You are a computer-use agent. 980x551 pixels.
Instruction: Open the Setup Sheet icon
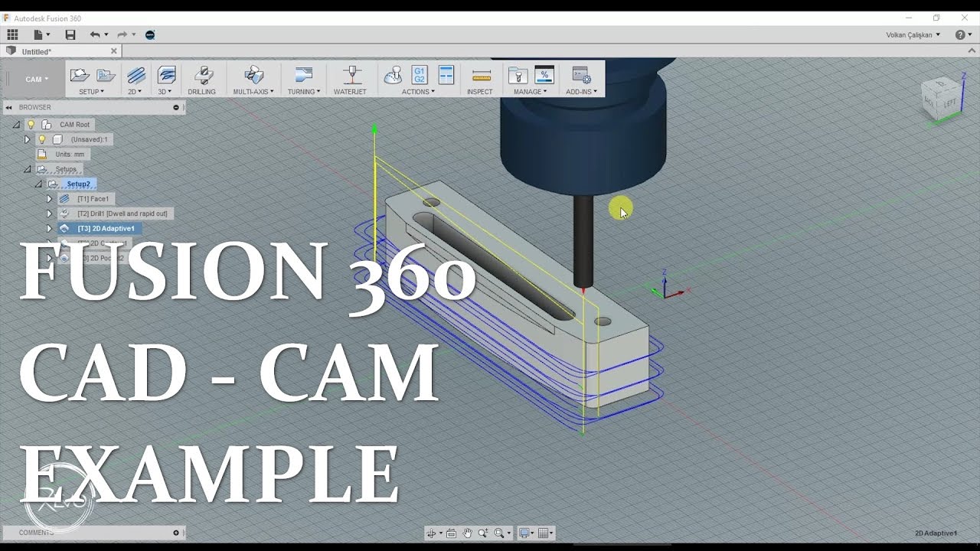tap(446, 75)
